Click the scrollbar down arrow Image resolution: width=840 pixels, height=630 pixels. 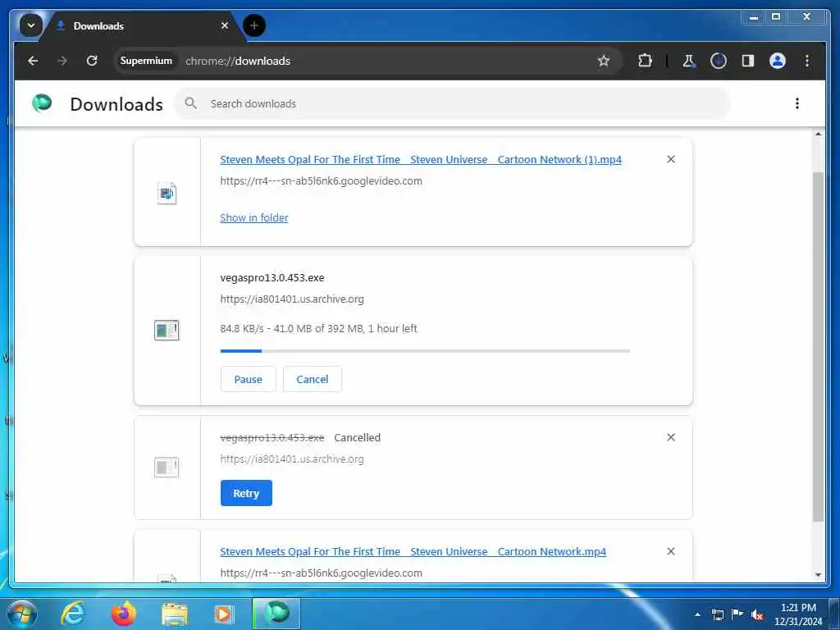(818, 575)
